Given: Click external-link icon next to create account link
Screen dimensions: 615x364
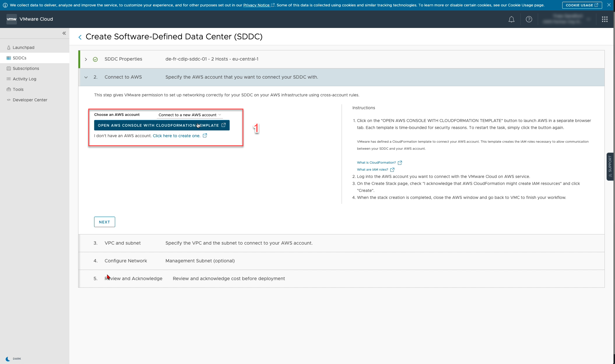Looking at the screenshot, I should (205, 135).
